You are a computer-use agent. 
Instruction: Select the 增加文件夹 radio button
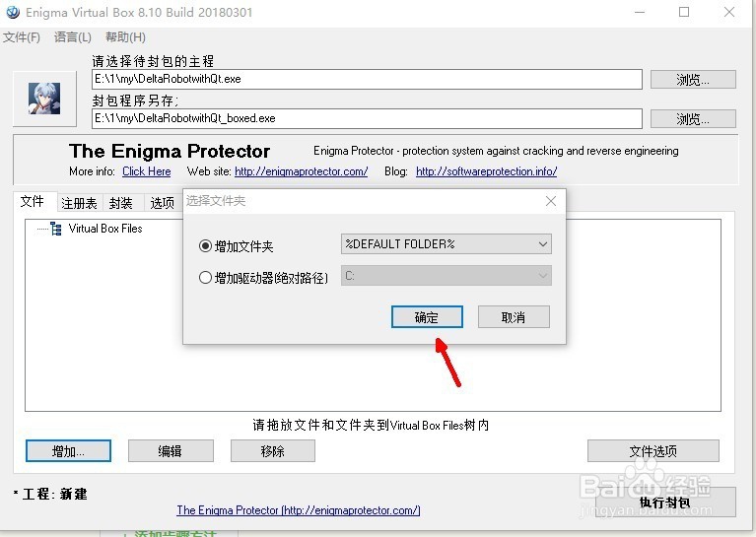tap(205, 246)
